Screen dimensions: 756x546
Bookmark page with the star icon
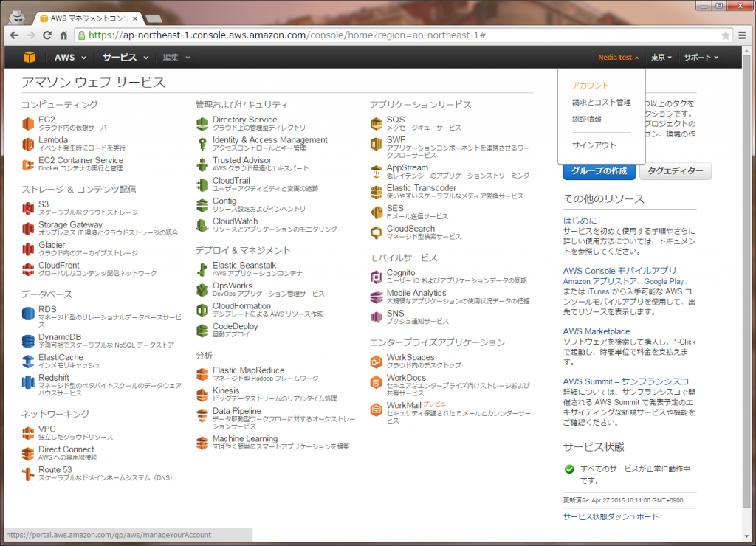pyautogui.click(x=725, y=35)
